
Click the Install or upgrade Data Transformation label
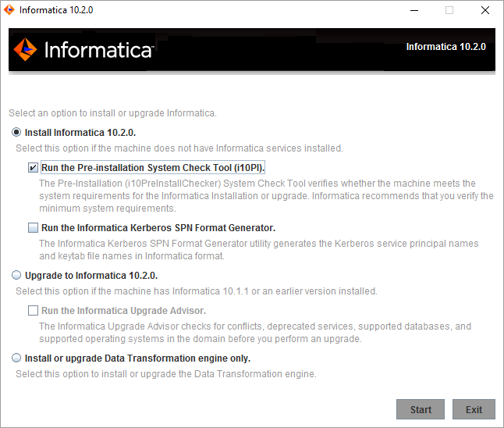[137, 358]
